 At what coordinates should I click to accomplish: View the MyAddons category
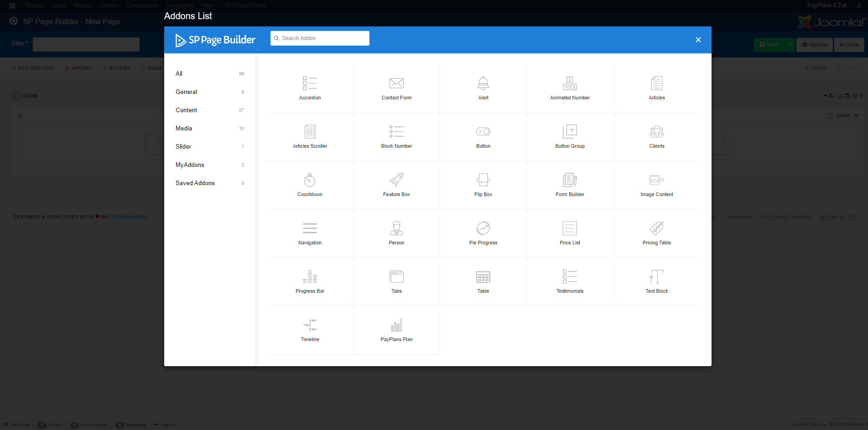click(x=210, y=165)
